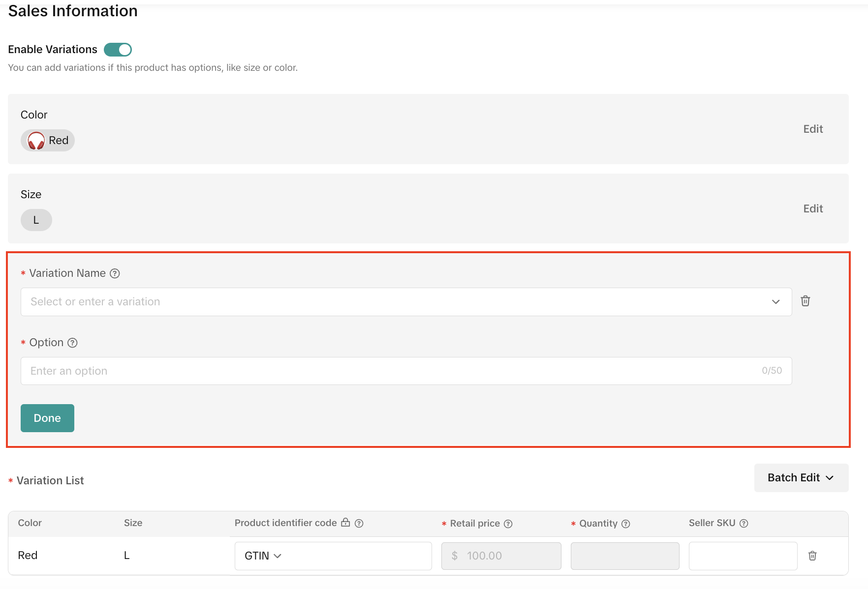Screen dimensions: 868x589
Task: Click the Seller SKU help icon
Action: point(744,524)
